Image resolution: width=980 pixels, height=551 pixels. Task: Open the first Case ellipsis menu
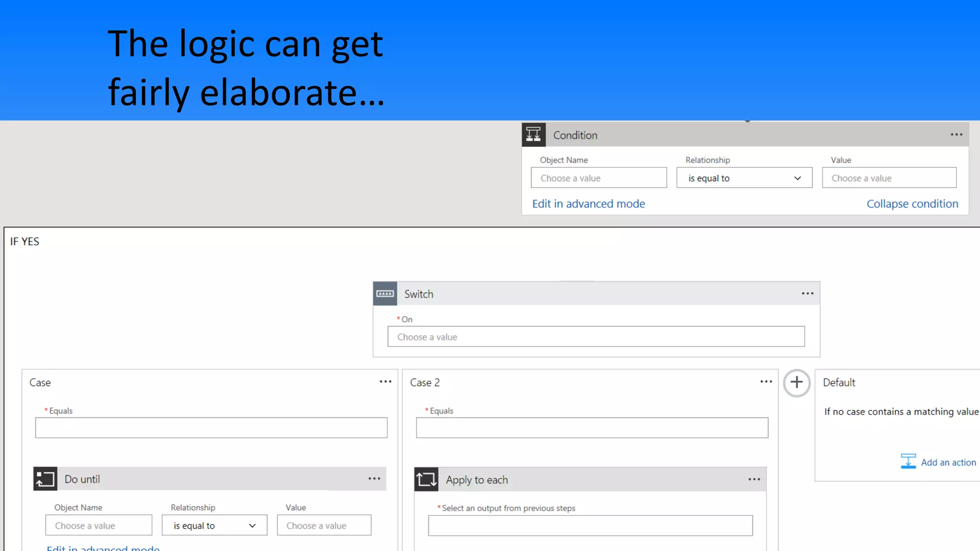point(385,382)
